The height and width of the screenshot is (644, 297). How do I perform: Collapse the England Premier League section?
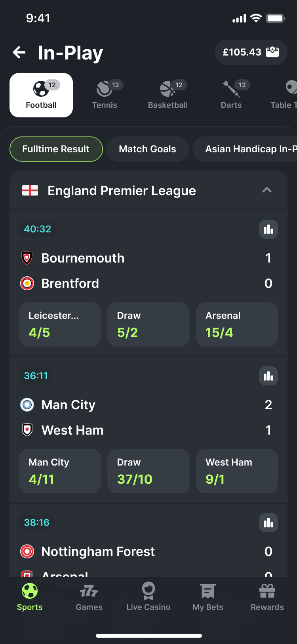tap(267, 190)
